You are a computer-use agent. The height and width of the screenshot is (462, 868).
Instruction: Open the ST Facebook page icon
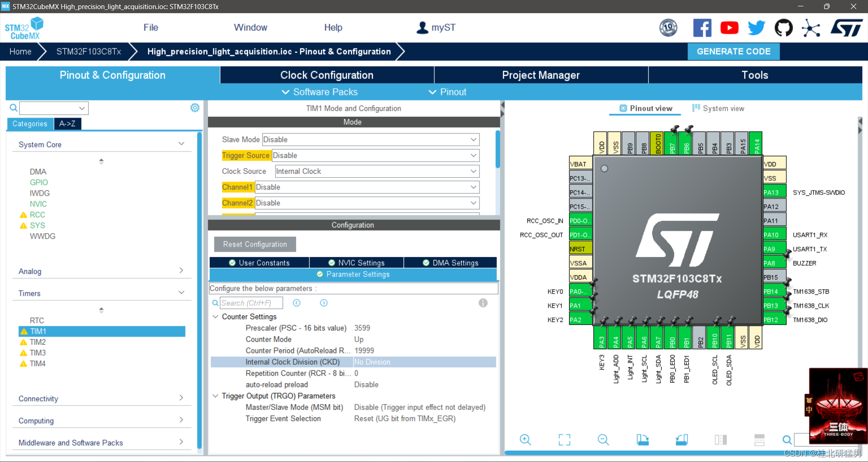point(702,28)
